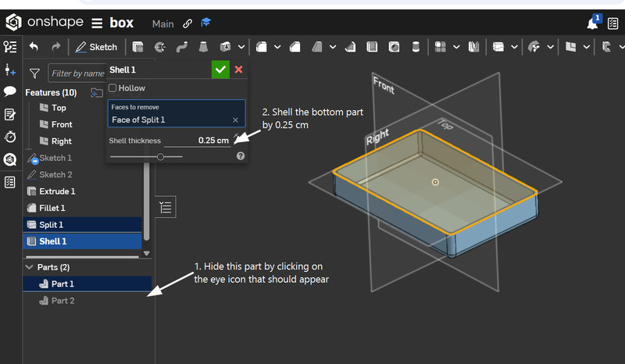Open the comments speech bubble icon
The width and height of the screenshot is (625, 364).
coord(10,91)
